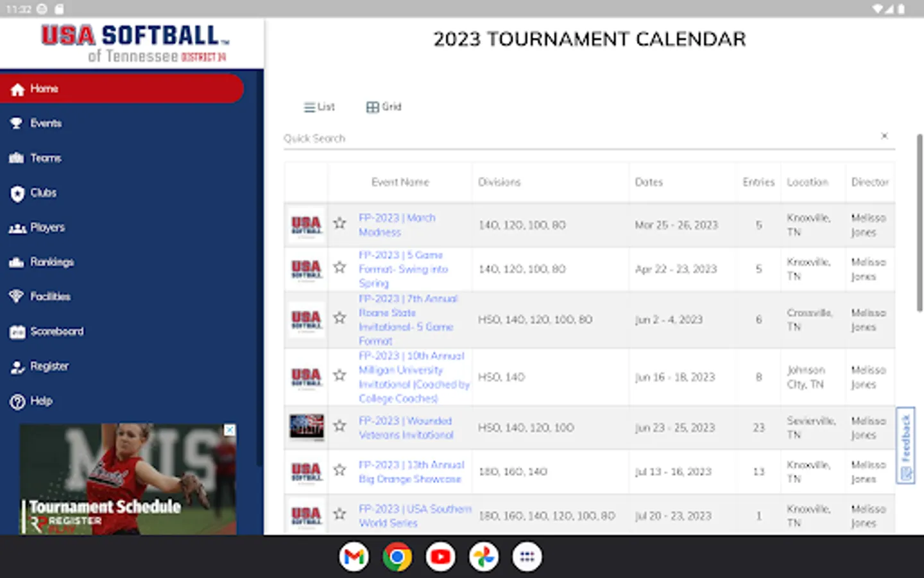Sort by Entries column header
Viewport: 924px width, 578px height.
coord(758,182)
